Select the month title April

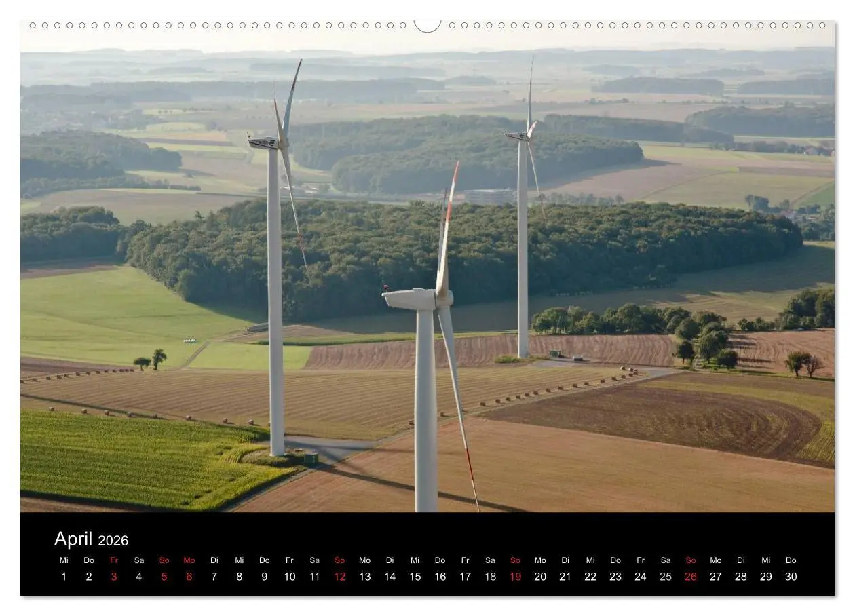click(x=73, y=539)
